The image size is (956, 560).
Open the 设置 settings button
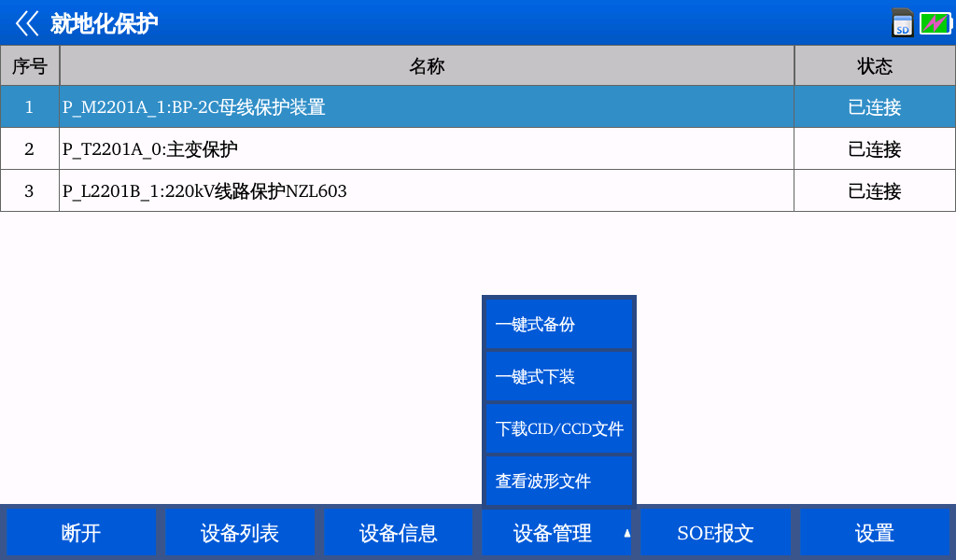875,533
